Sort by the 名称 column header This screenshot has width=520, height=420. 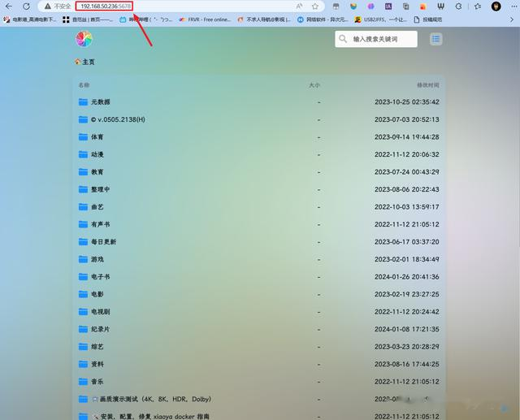[84, 85]
